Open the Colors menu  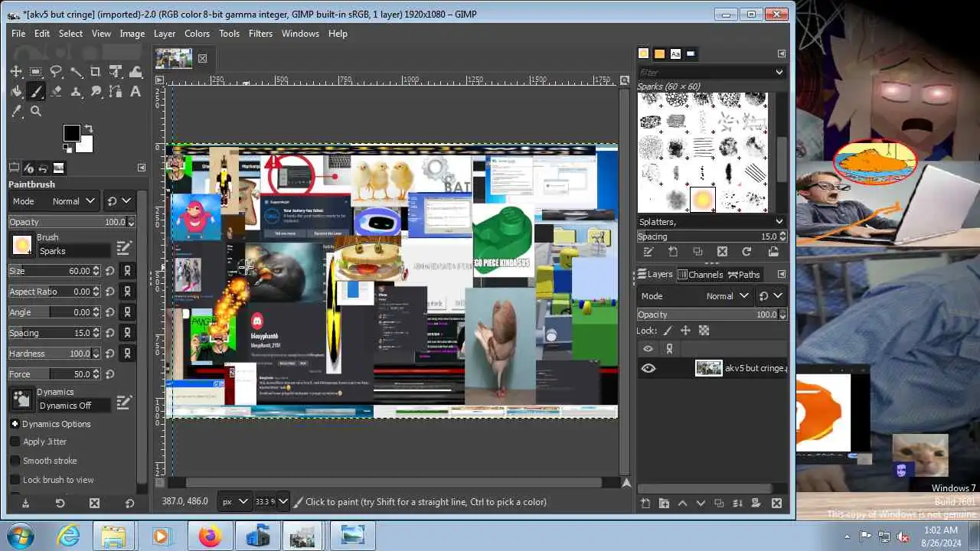197,34
